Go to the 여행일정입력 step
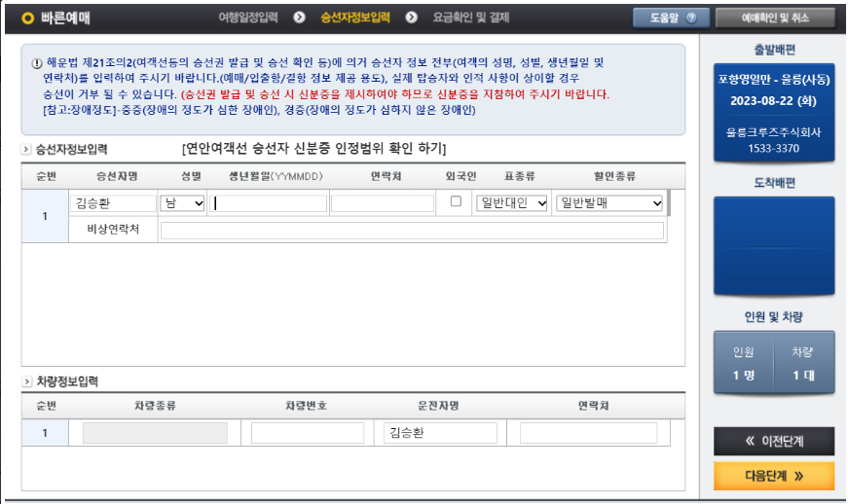Screen dimensions: 848x504 (248, 18)
